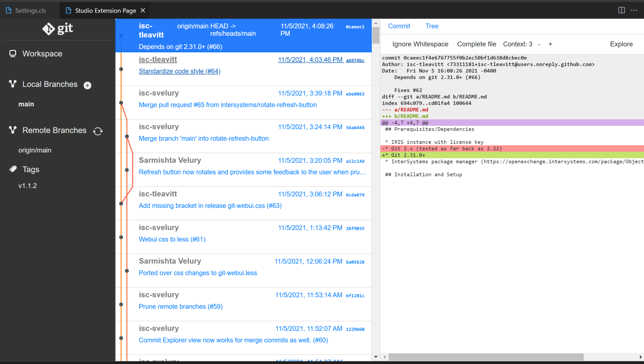Viewport: 644px width, 364px height.
Task: Increase diff context with plus button
Action: coord(550,44)
